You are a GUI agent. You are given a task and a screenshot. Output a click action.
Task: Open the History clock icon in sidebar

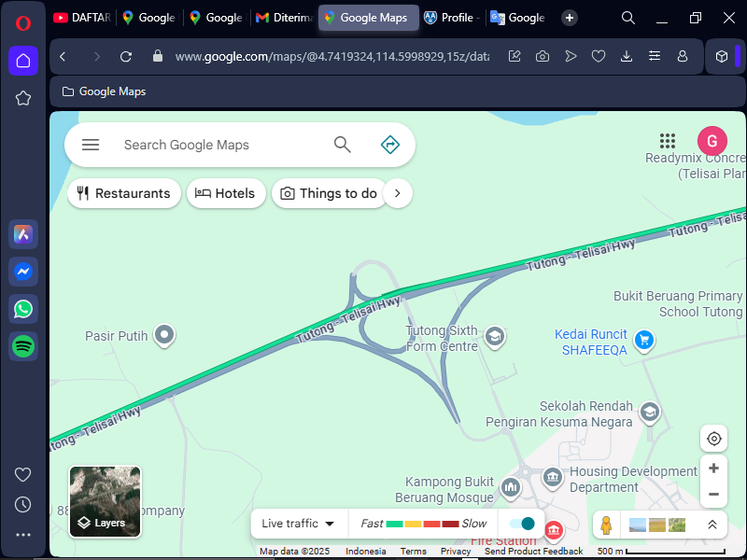pos(22,504)
